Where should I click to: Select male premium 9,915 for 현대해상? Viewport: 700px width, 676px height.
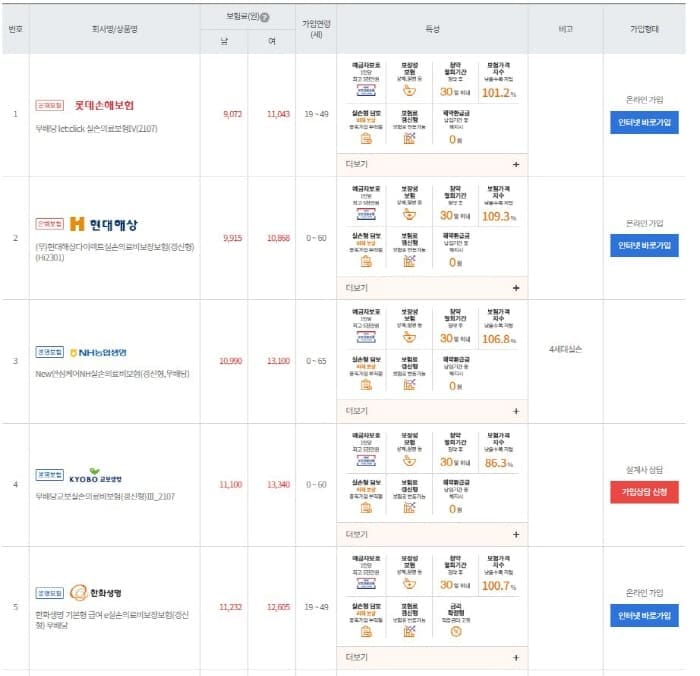(232, 238)
